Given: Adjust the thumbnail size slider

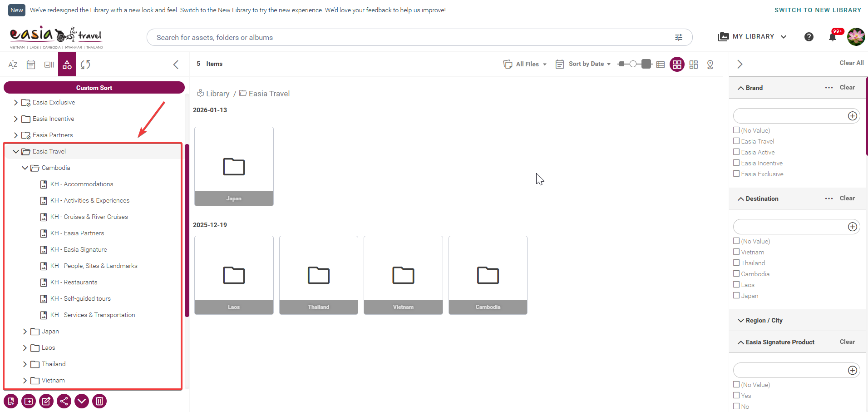Looking at the screenshot, I should [635, 64].
